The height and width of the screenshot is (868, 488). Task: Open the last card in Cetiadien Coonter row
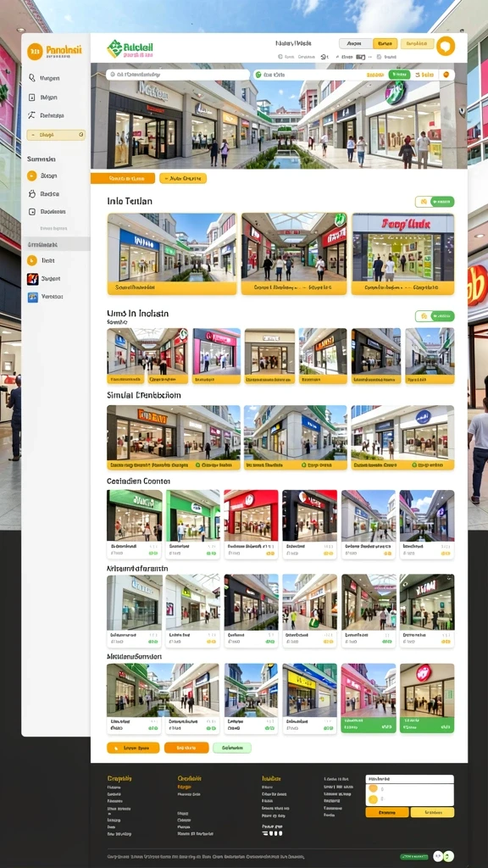click(427, 524)
